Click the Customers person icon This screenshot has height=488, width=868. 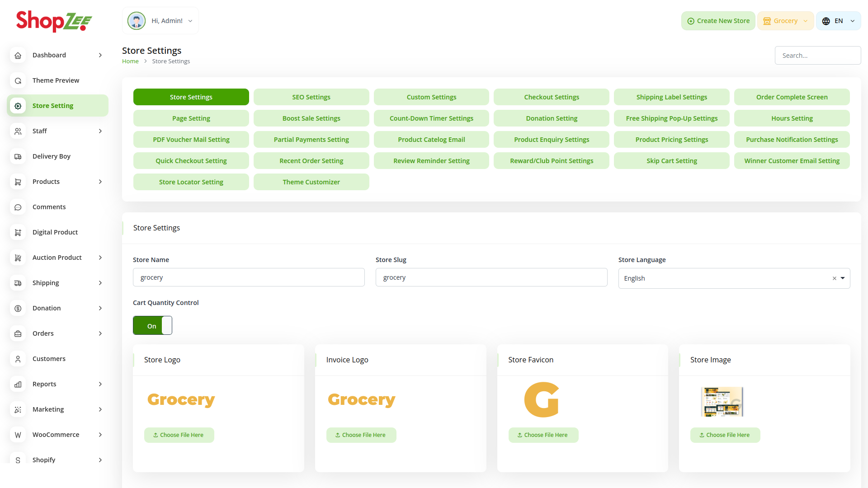(x=18, y=359)
